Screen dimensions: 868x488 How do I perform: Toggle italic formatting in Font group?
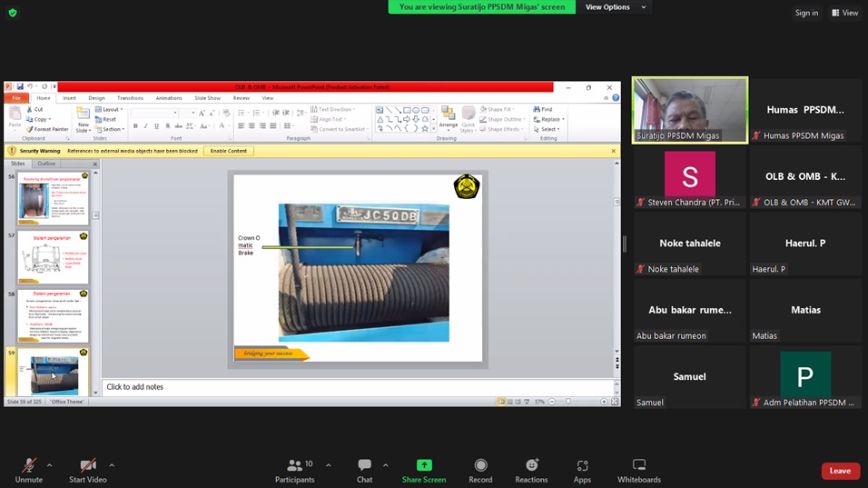click(x=146, y=126)
